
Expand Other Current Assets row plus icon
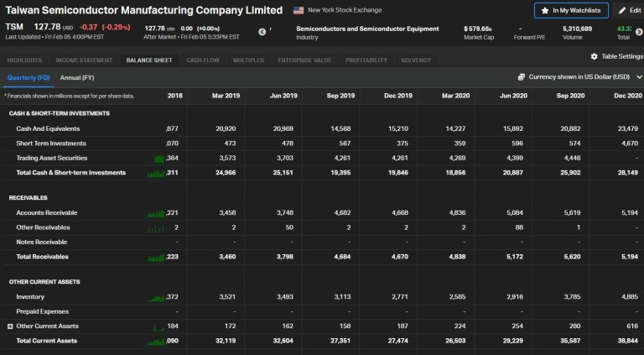point(10,326)
